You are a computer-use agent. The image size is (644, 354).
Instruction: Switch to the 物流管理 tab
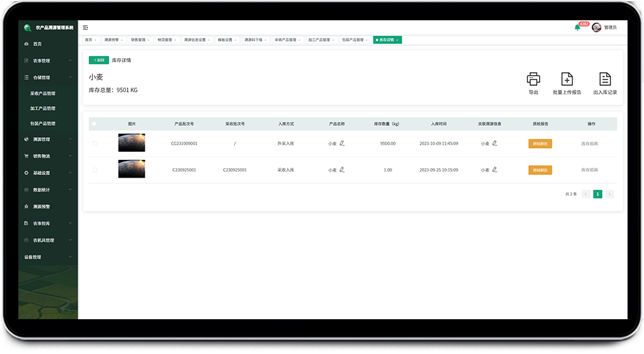pyautogui.click(x=167, y=40)
